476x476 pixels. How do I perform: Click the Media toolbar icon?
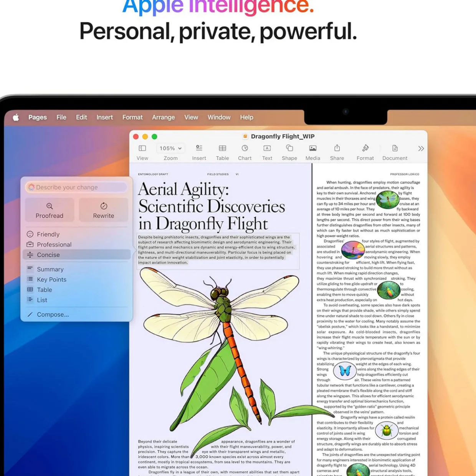tap(312, 149)
